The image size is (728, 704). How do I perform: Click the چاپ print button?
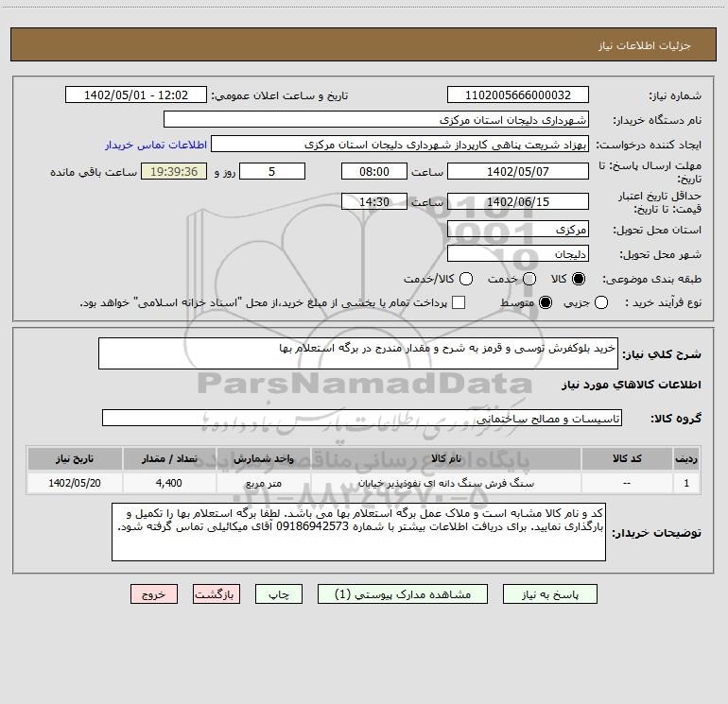tap(279, 594)
